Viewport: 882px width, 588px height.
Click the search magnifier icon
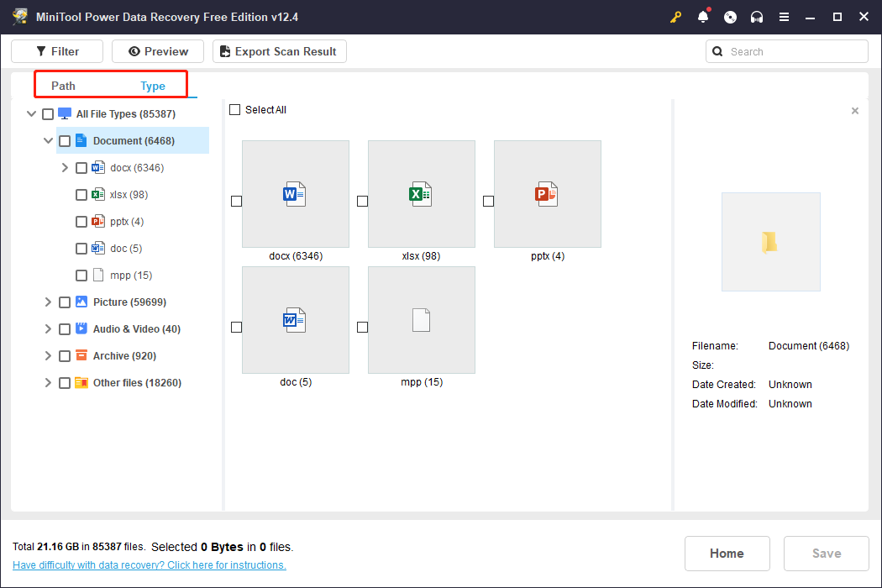(717, 51)
